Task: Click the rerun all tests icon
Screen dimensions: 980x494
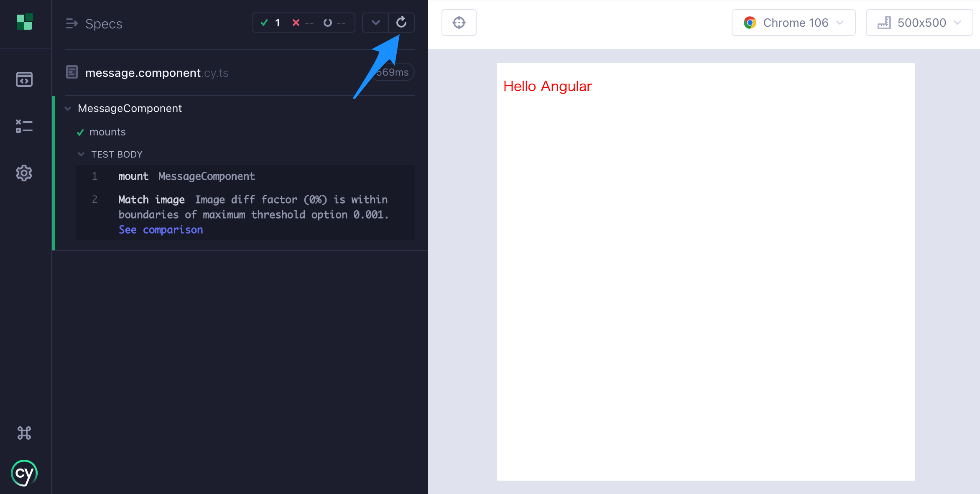Action: point(401,23)
